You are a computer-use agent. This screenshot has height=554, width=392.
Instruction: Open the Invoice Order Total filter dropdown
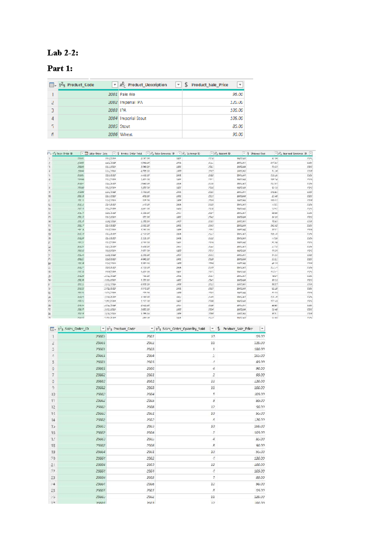pyautogui.click(x=148, y=153)
